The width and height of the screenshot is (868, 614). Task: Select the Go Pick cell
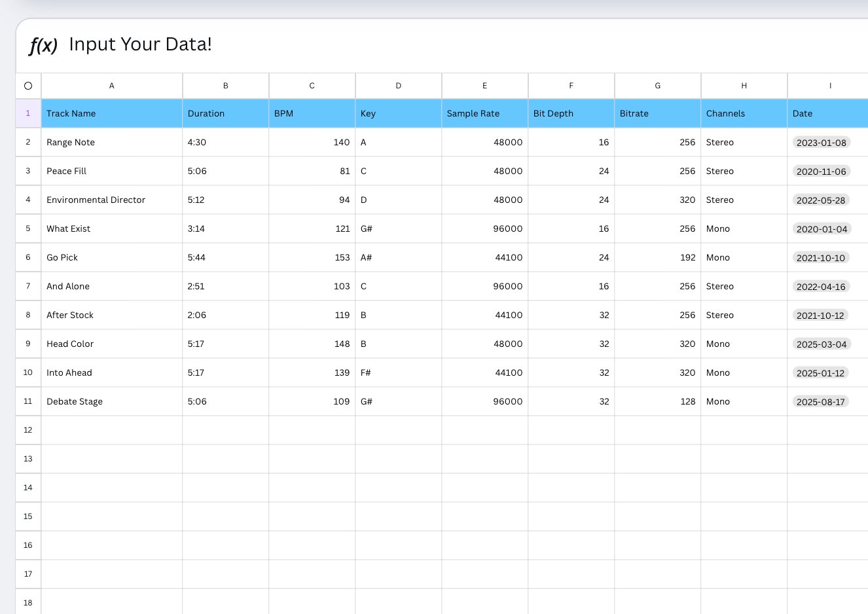point(112,257)
